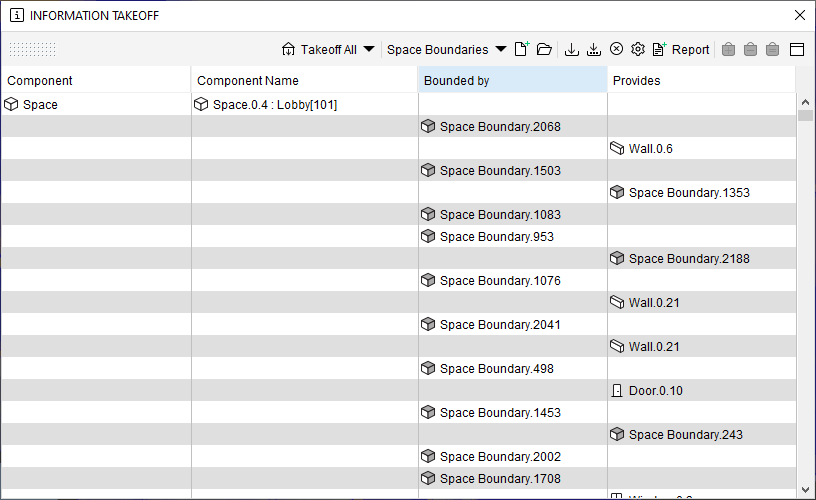The height and width of the screenshot is (500, 816).
Task: Click the cube icon beside Space.0.4 Lobby
Action: pos(201,104)
